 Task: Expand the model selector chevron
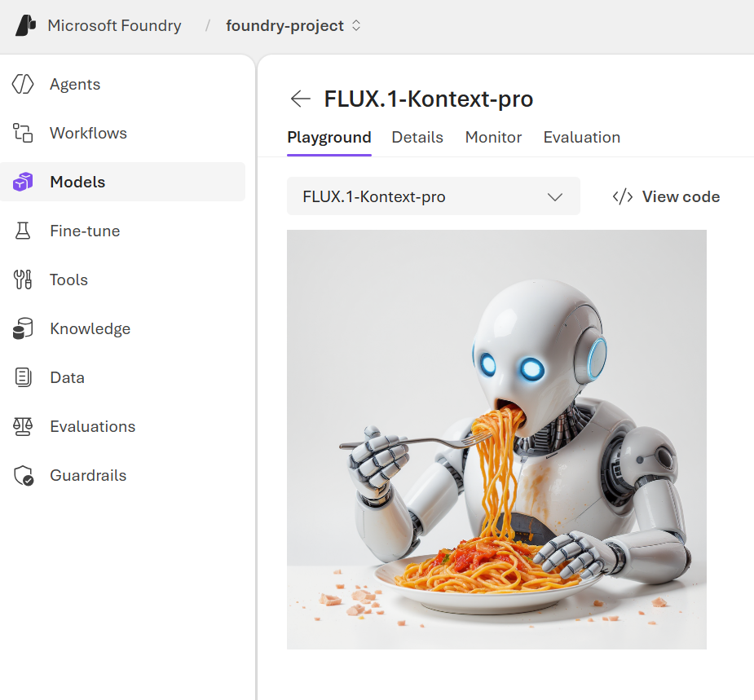click(555, 196)
